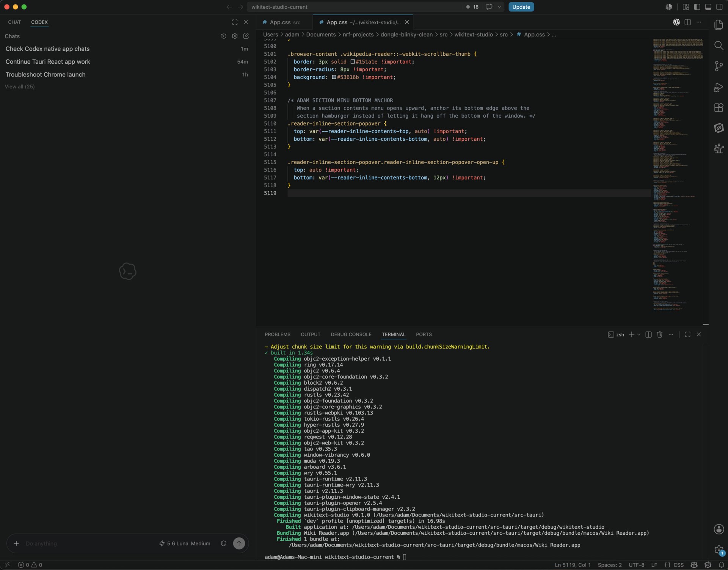Split the editor to the right
728x570 pixels.
(687, 22)
